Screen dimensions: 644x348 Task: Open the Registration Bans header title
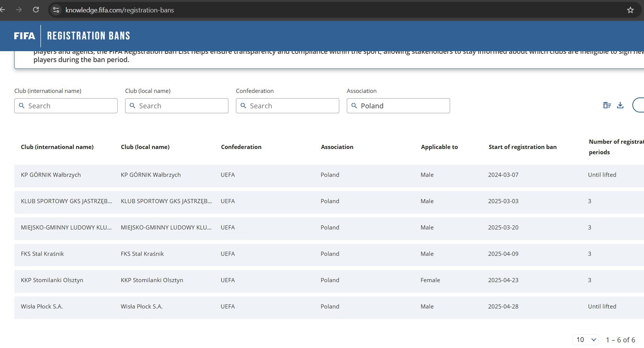(x=89, y=36)
